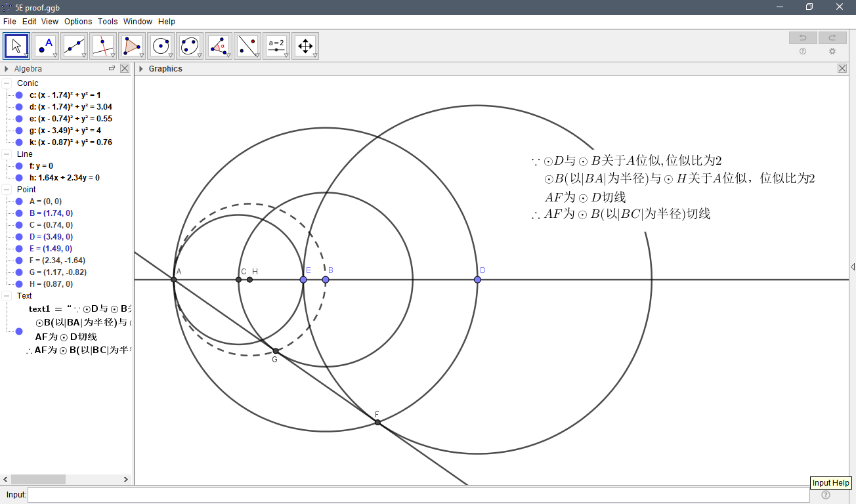The height and width of the screenshot is (504, 856).
Task: Select the Slider tool labeled a=2
Action: coord(276,45)
